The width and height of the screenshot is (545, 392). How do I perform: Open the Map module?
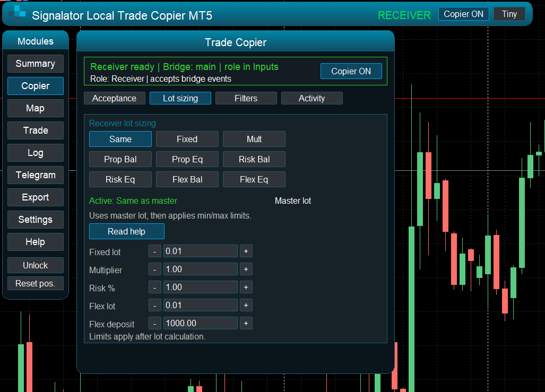point(36,108)
